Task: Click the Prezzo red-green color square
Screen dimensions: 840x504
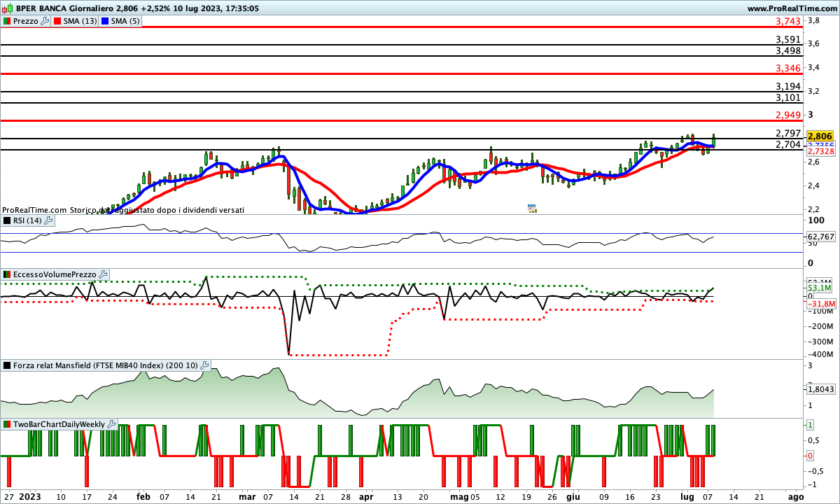Action: 7,21
